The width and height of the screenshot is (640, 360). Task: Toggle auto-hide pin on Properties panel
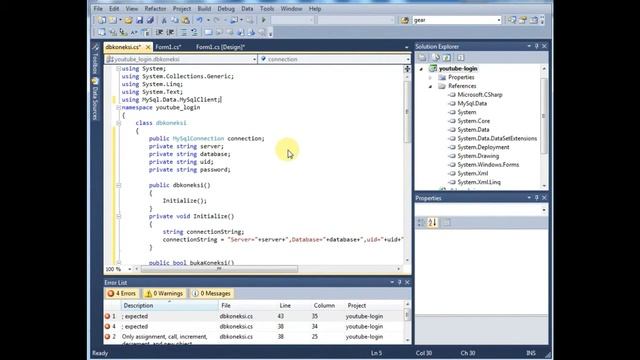[x=536, y=198]
